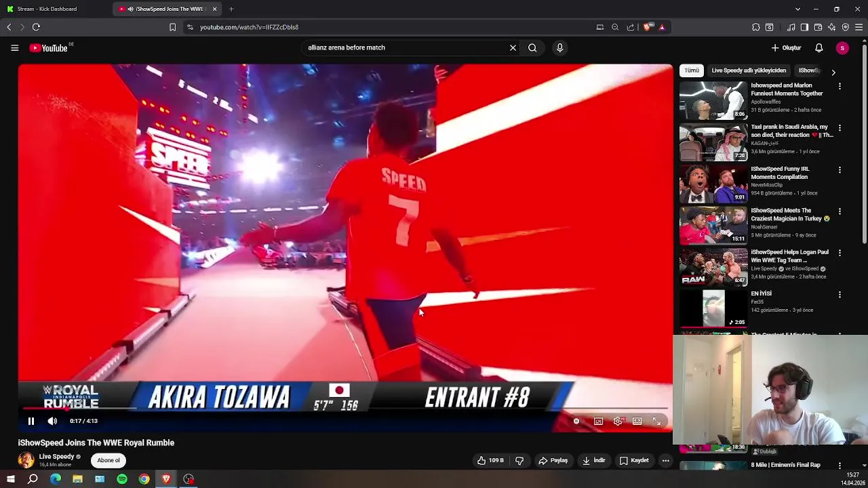The height and width of the screenshot is (488, 868).
Task: Select 'Live Speedy adlı yükleyiciden' chip
Action: pos(749,70)
